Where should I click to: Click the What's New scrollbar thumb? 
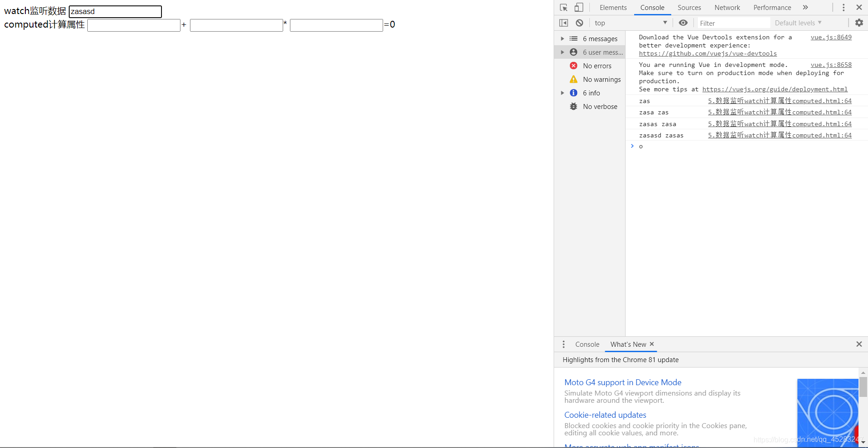pyautogui.click(x=863, y=387)
